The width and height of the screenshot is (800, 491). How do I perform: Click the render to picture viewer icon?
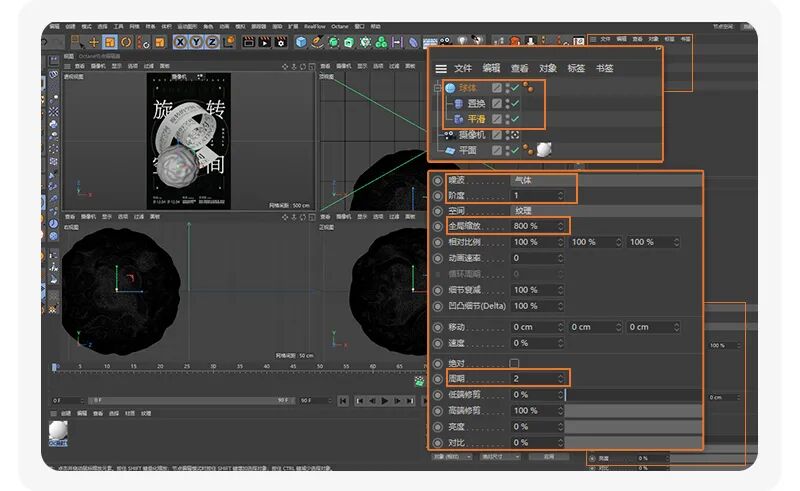click(264, 42)
